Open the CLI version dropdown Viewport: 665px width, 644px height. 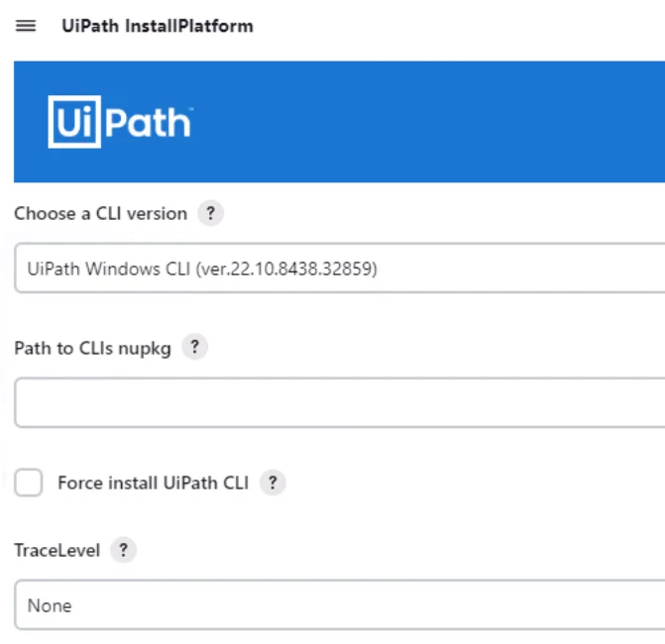tap(339, 268)
